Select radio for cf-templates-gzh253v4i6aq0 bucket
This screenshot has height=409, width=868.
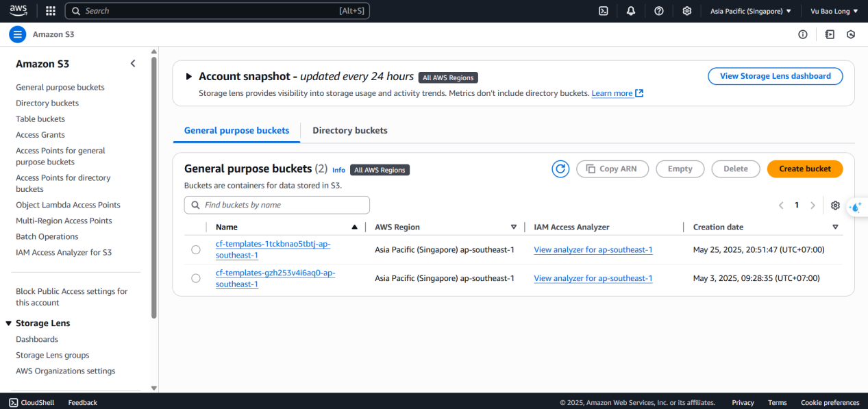[x=196, y=278]
